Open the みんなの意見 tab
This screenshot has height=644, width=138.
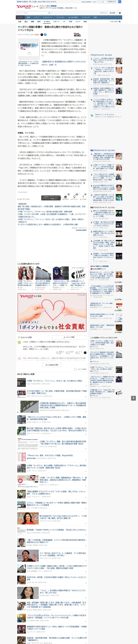[73, 17]
